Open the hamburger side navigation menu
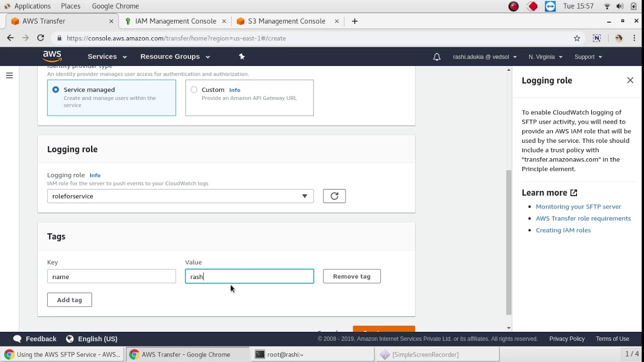The height and width of the screenshot is (362, 644). click(9, 75)
